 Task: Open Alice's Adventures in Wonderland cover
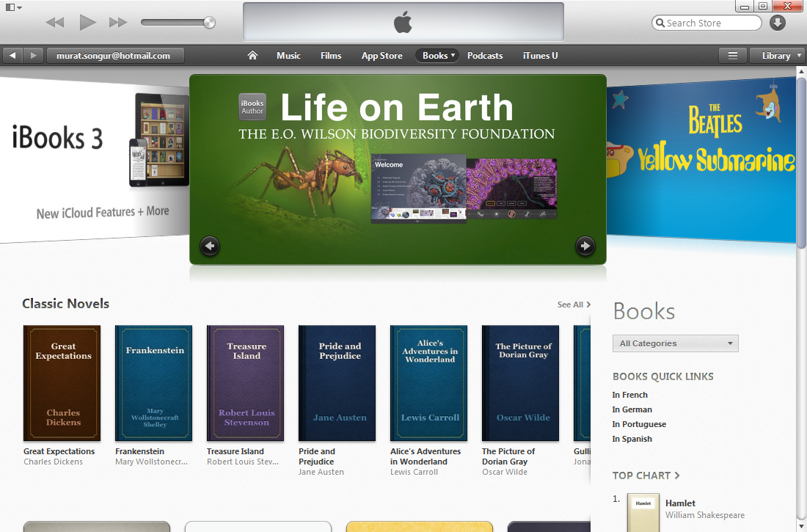(x=428, y=382)
